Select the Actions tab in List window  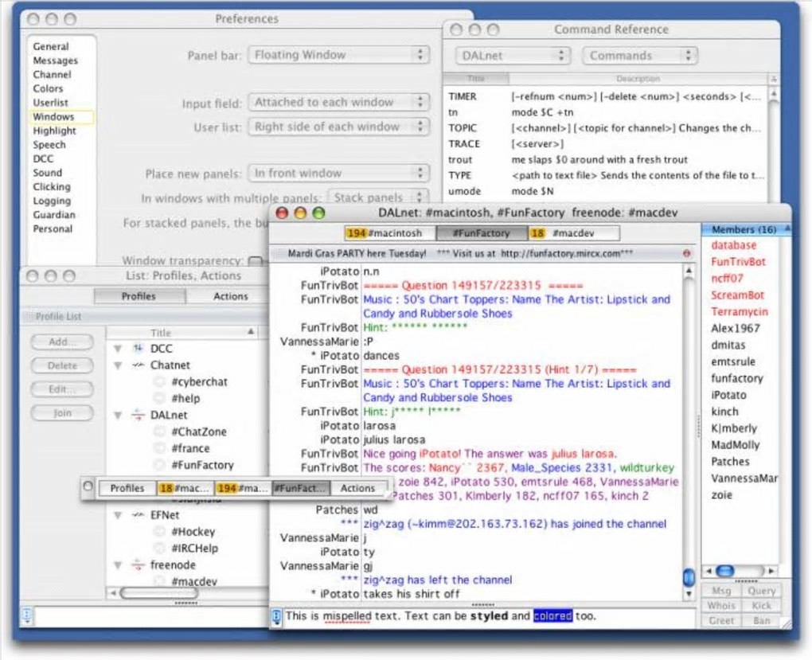coord(230,296)
